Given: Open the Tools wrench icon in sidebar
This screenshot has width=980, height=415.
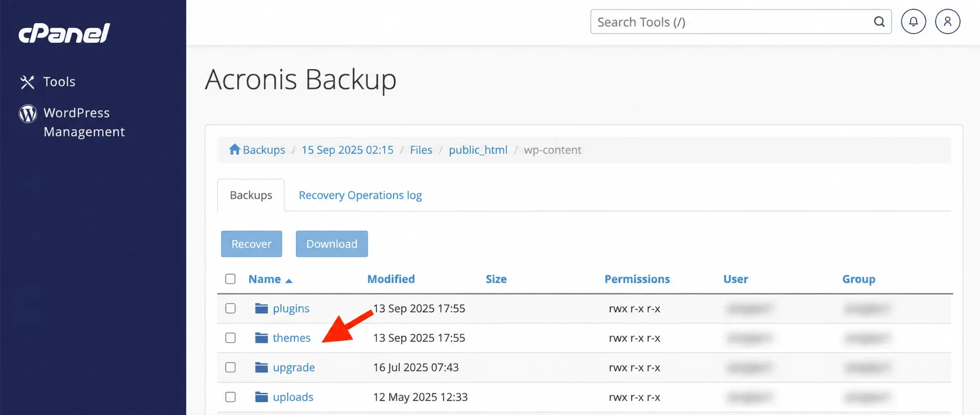Looking at the screenshot, I should pyautogui.click(x=27, y=82).
